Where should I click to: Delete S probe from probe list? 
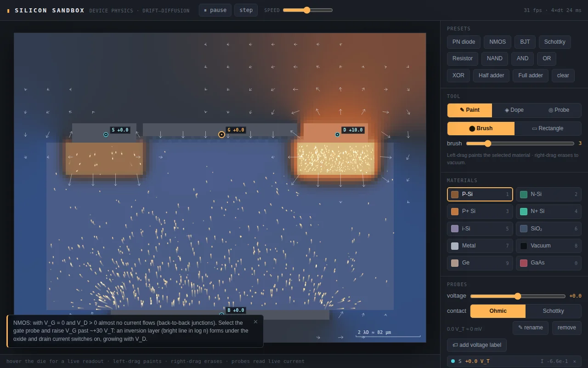point(574,362)
